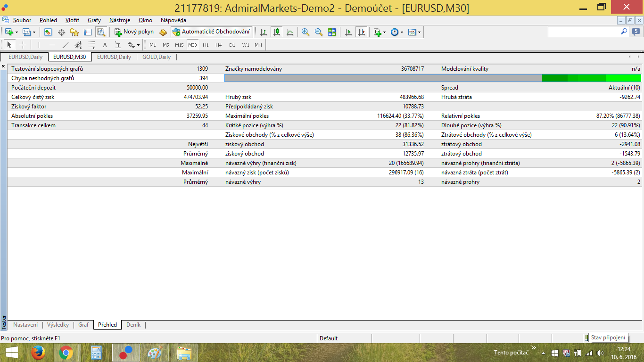
Task: Open the Market Watch panel icon
Action: point(48,32)
